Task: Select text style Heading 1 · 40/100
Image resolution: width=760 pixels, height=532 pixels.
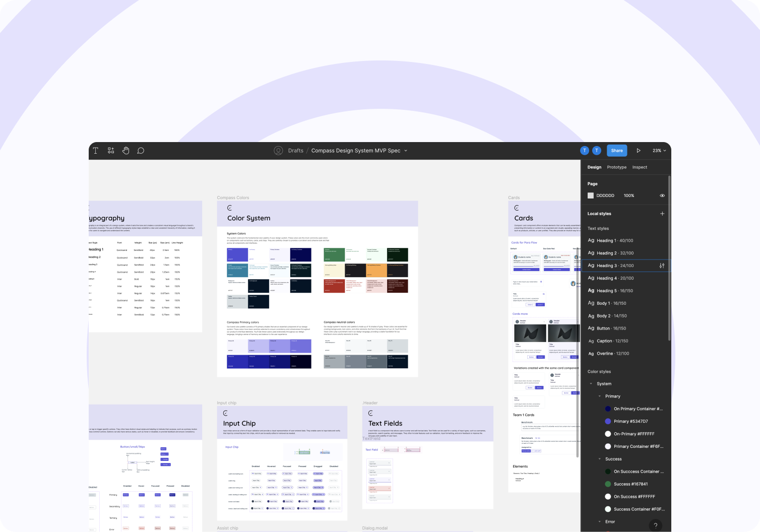Action: tap(625, 241)
